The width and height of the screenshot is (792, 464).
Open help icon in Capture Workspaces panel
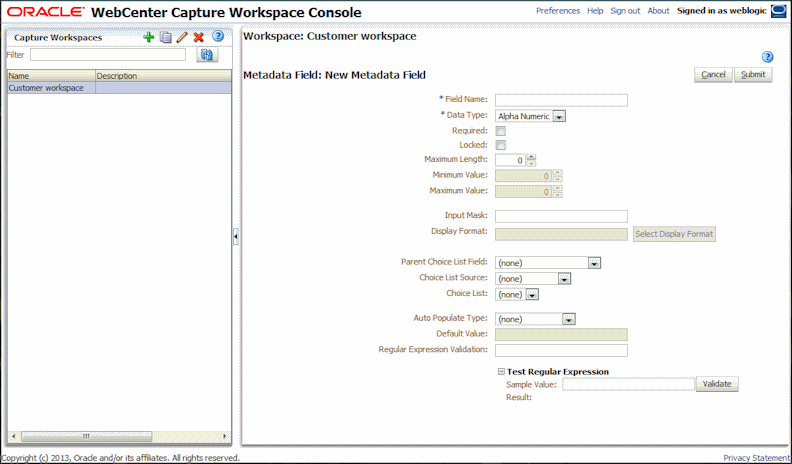pos(218,36)
